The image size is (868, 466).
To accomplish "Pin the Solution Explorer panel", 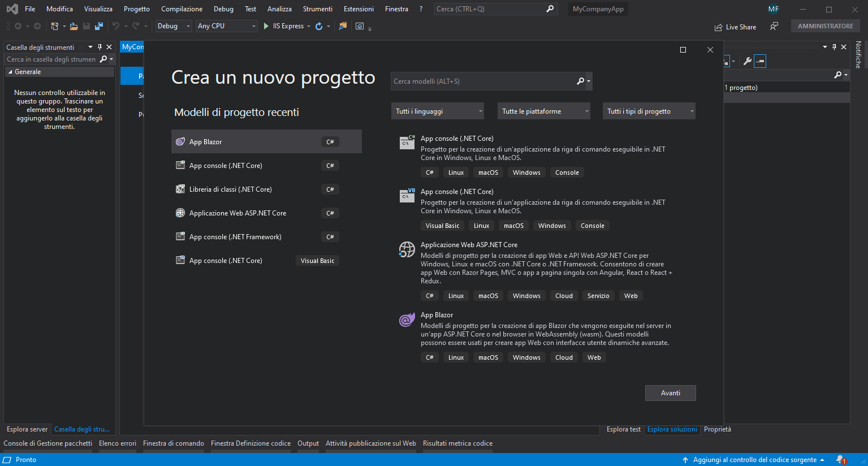I will 834,47.
